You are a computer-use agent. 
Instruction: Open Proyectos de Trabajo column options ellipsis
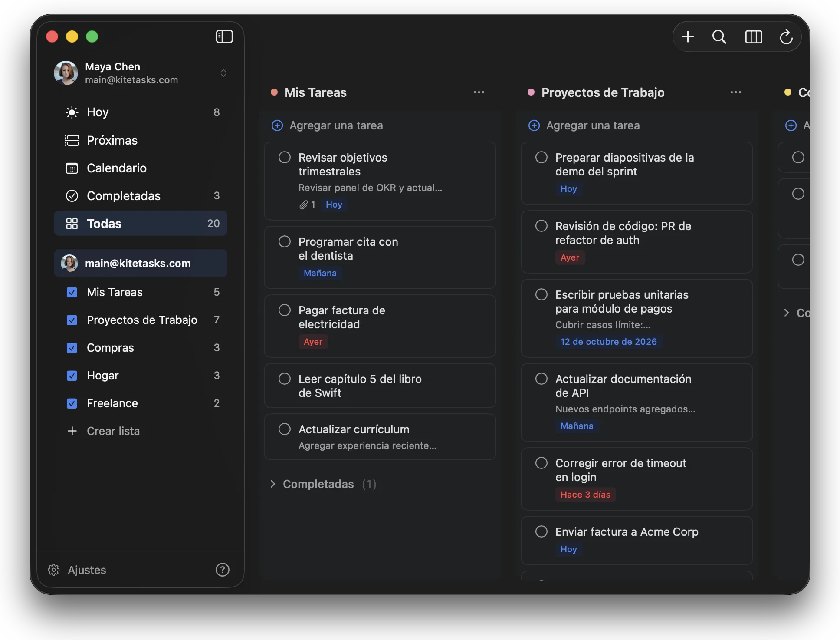coord(736,92)
